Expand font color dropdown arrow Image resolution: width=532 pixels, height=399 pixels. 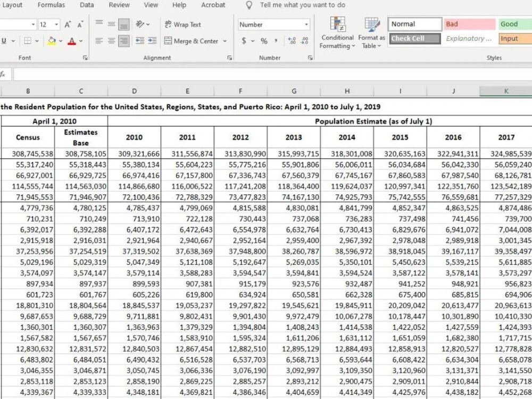(81, 41)
